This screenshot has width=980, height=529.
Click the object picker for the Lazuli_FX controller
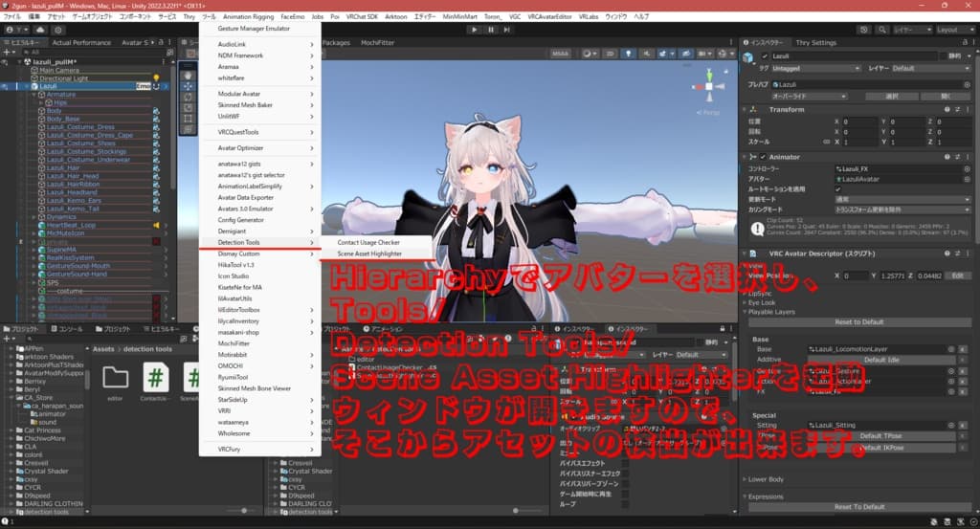click(x=967, y=169)
